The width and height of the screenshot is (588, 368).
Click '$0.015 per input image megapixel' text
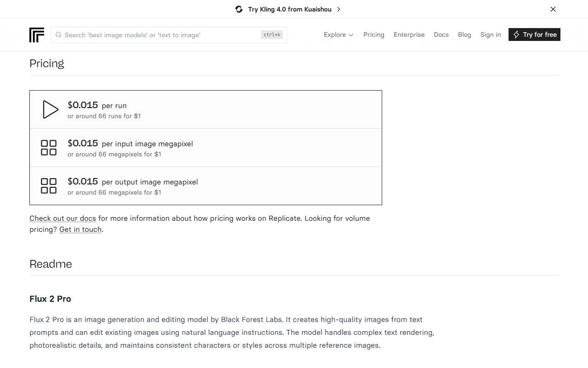[x=130, y=144]
